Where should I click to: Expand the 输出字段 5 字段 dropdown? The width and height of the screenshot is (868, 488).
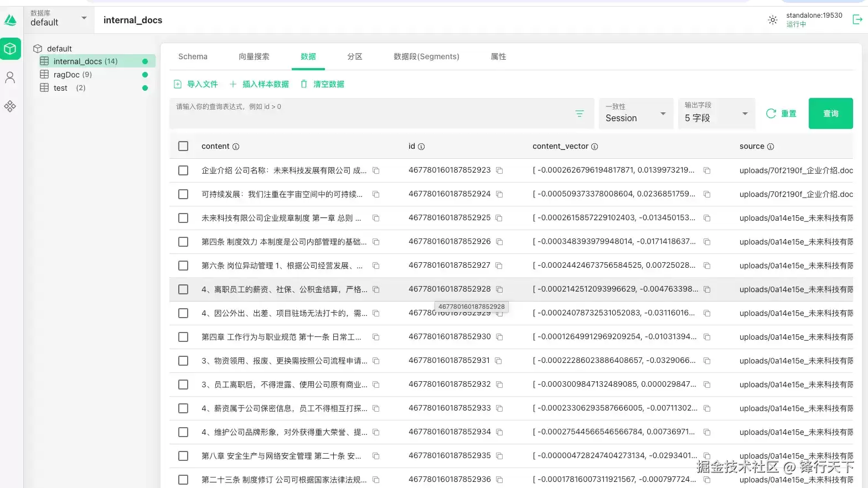[x=716, y=113]
